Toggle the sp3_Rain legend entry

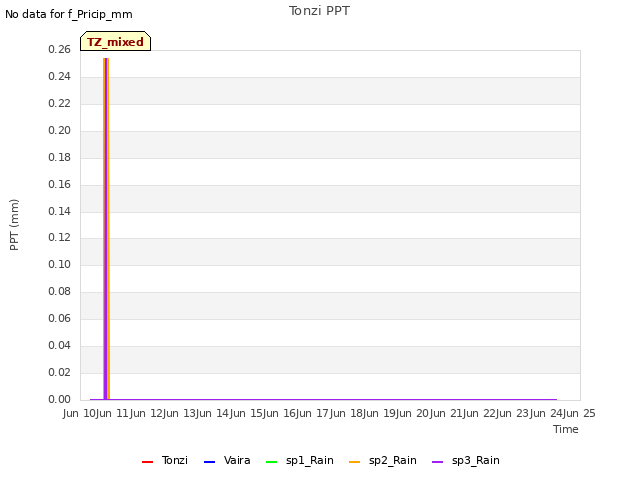pos(466,460)
